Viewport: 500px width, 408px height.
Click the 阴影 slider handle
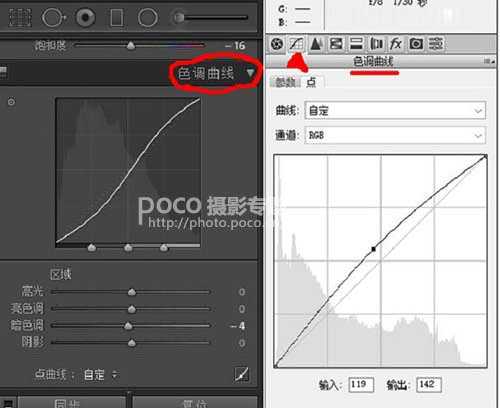click(x=132, y=343)
